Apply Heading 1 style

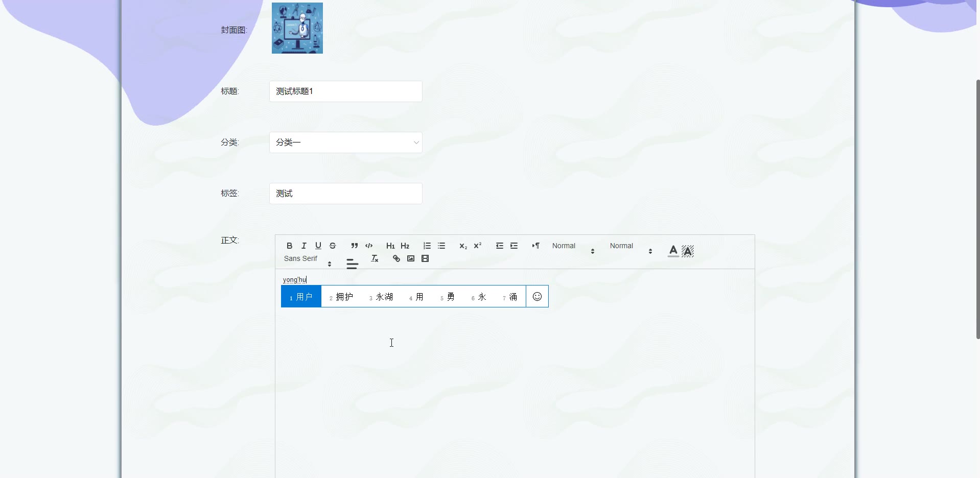coord(390,246)
